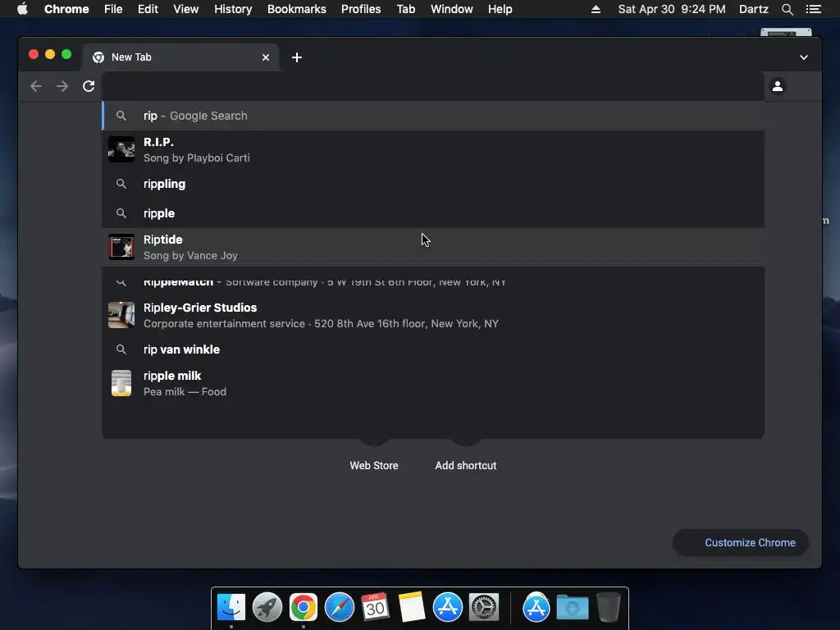Open the Bookmarks menu
Viewport: 840px width, 630px height.
pyautogui.click(x=297, y=9)
